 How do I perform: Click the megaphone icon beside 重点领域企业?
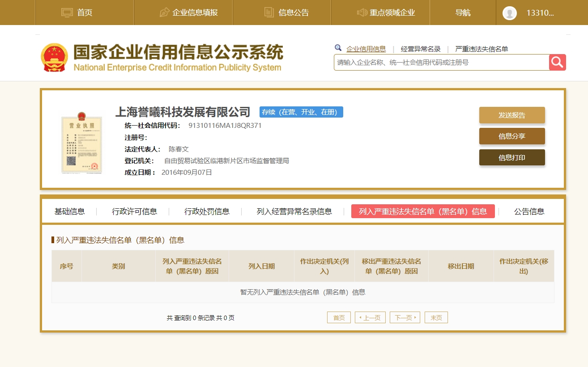pyautogui.click(x=362, y=13)
